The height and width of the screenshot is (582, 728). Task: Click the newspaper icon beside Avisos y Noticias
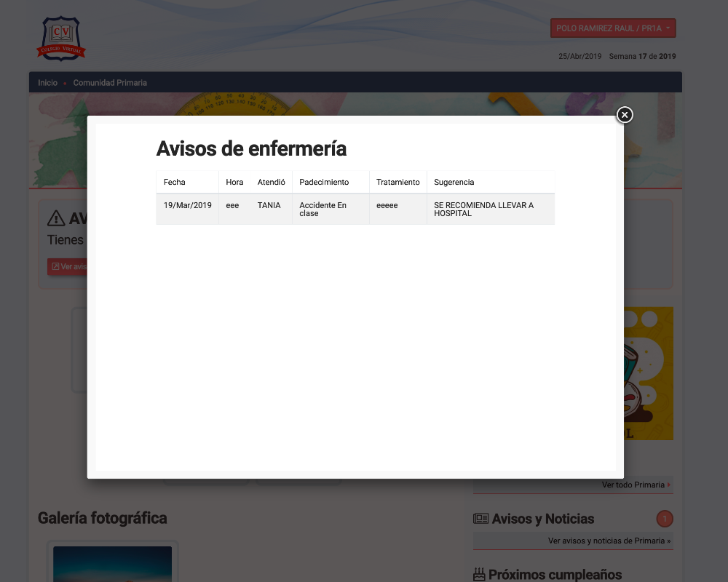pyautogui.click(x=480, y=519)
